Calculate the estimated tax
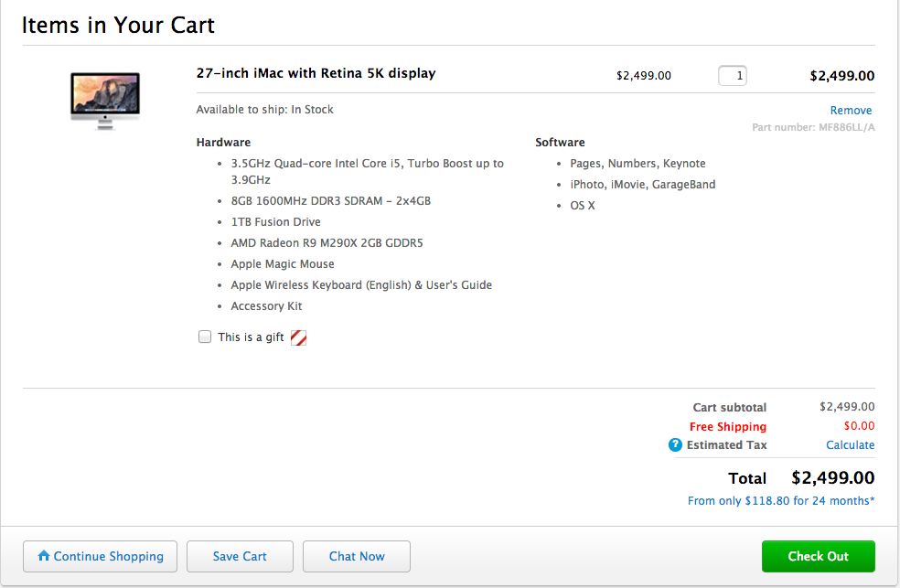 pyautogui.click(x=850, y=445)
